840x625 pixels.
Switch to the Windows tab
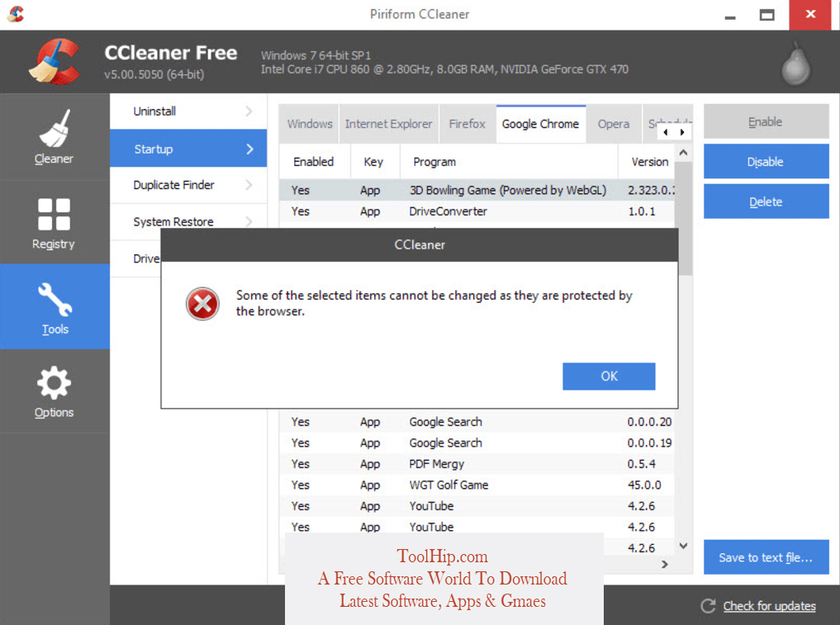coord(309,124)
